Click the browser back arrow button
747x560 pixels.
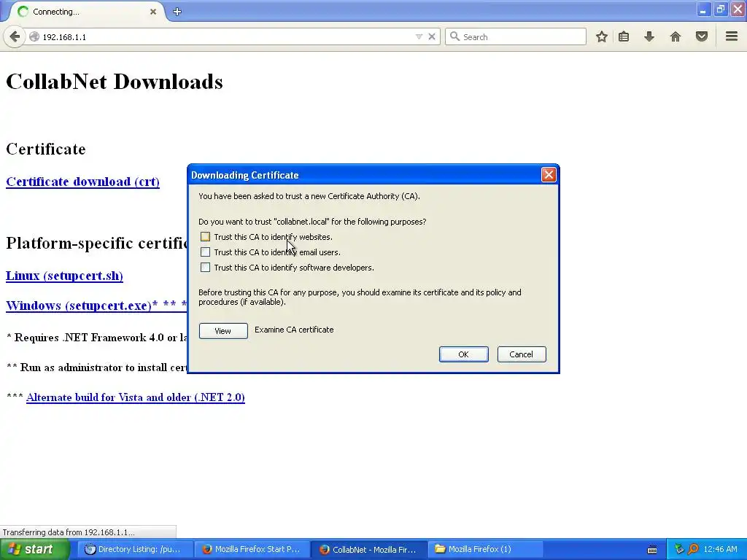tap(15, 36)
